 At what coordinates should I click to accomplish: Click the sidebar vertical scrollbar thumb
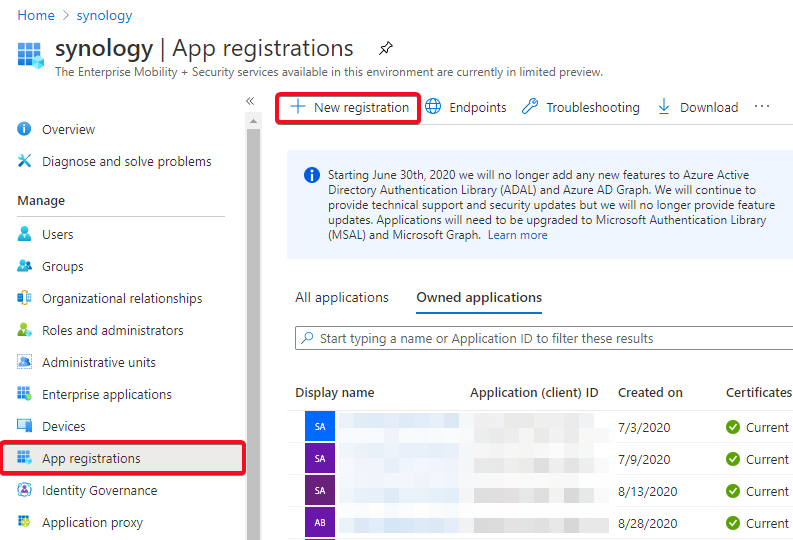tap(253, 334)
